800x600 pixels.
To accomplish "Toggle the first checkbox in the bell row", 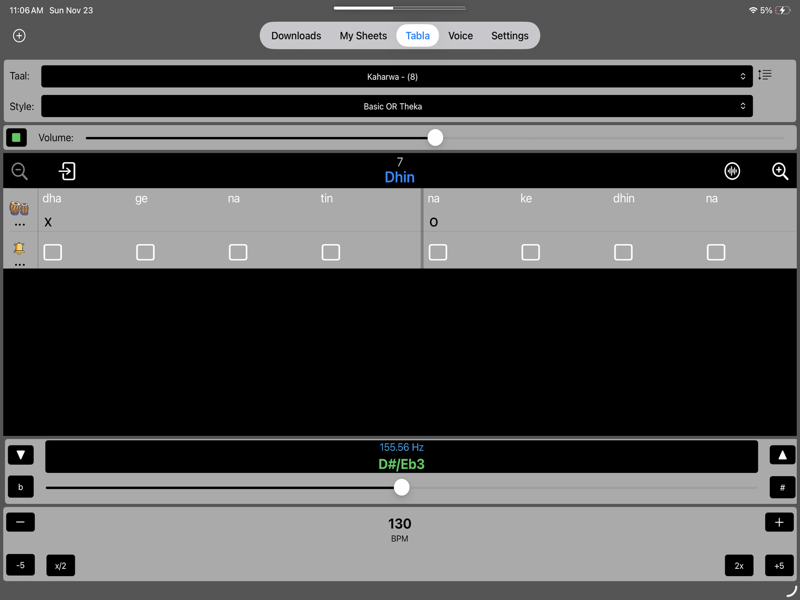I will tap(52, 253).
